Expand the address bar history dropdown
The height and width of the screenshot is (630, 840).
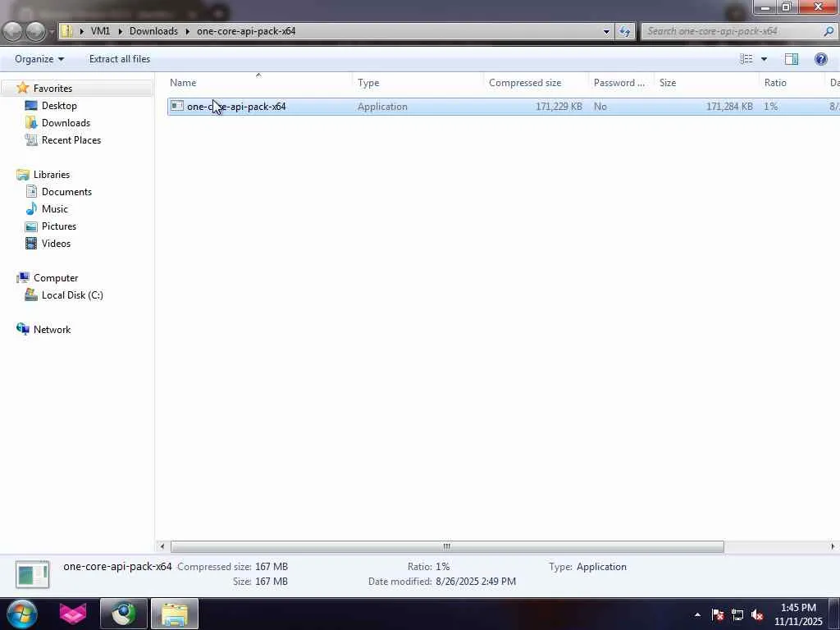pos(606,31)
